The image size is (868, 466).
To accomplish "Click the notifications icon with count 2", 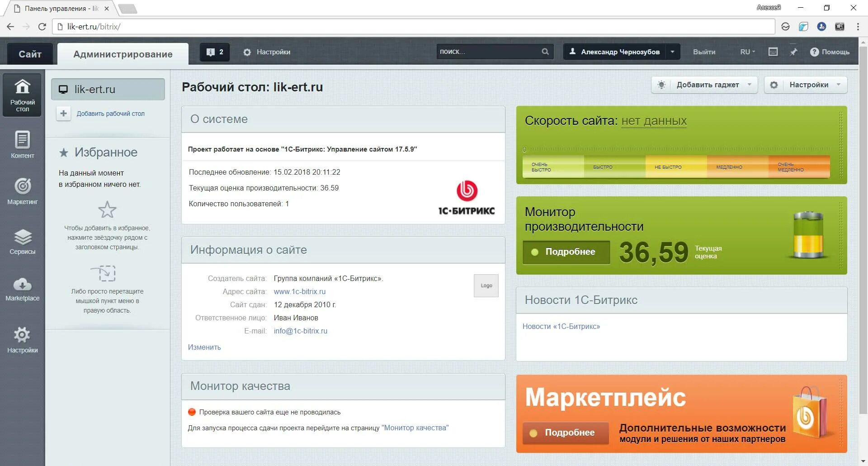I will click(215, 52).
